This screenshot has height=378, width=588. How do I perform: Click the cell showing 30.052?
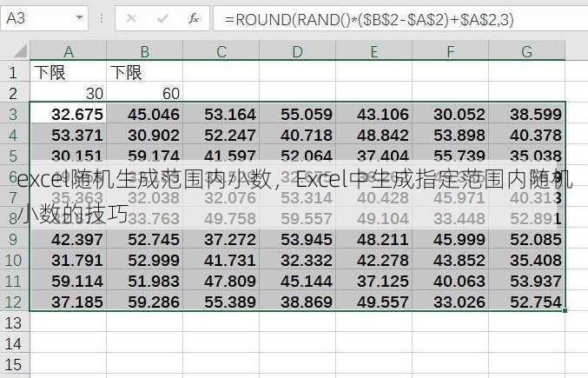[451, 114]
